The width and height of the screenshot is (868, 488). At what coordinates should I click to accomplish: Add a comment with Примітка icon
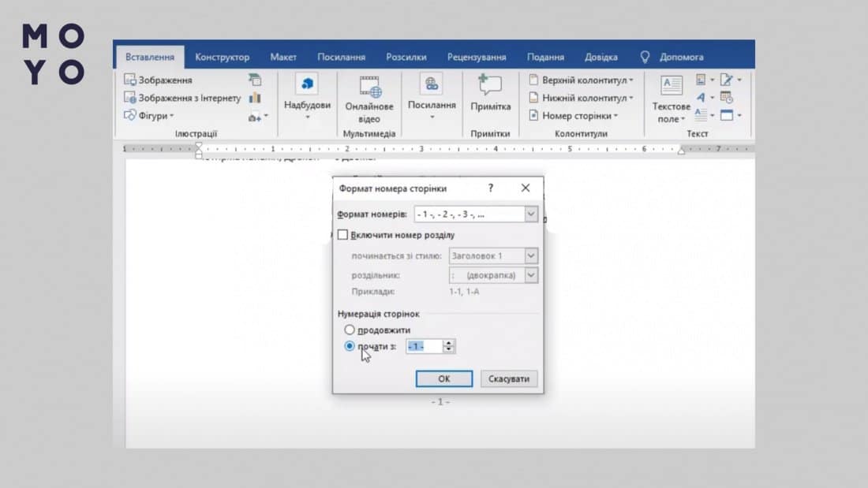coord(490,85)
